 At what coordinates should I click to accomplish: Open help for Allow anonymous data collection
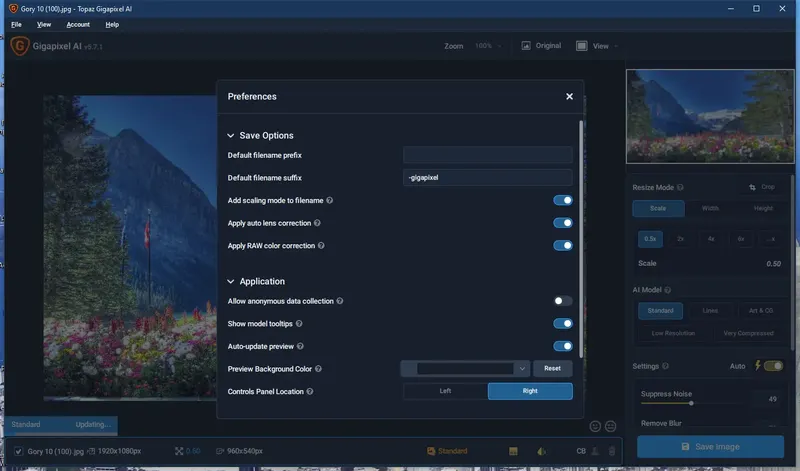tap(340, 301)
